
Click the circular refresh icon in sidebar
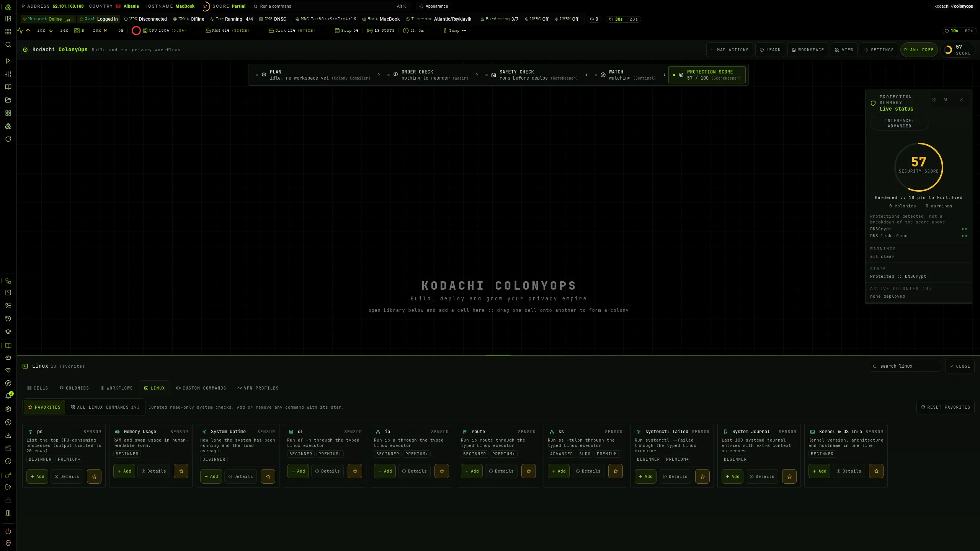pos(8,139)
